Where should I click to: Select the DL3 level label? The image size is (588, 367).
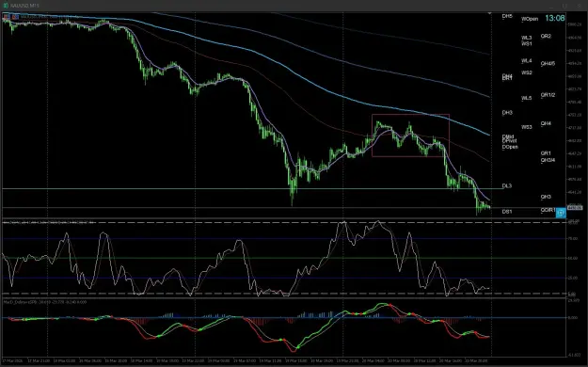click(x=507, y=185)
